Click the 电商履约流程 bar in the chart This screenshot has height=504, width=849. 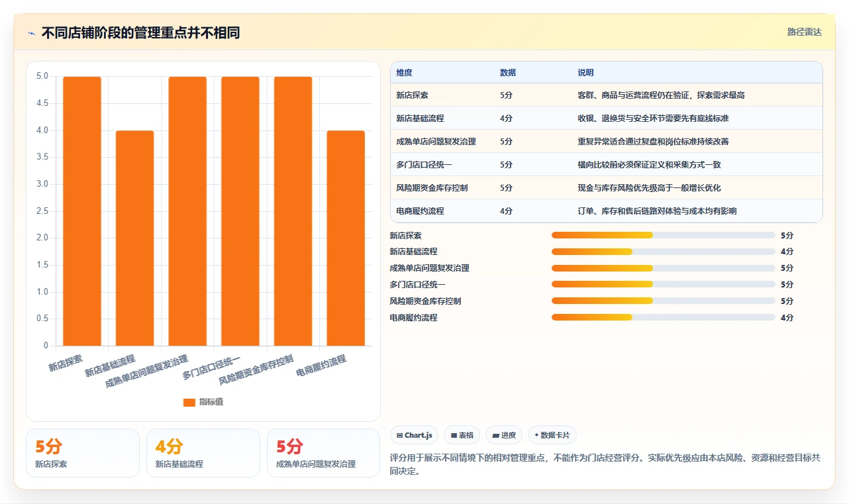point(346,238)
